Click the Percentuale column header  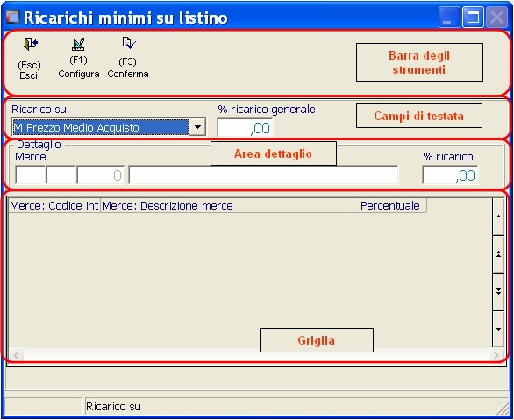[x=387, y=206]
